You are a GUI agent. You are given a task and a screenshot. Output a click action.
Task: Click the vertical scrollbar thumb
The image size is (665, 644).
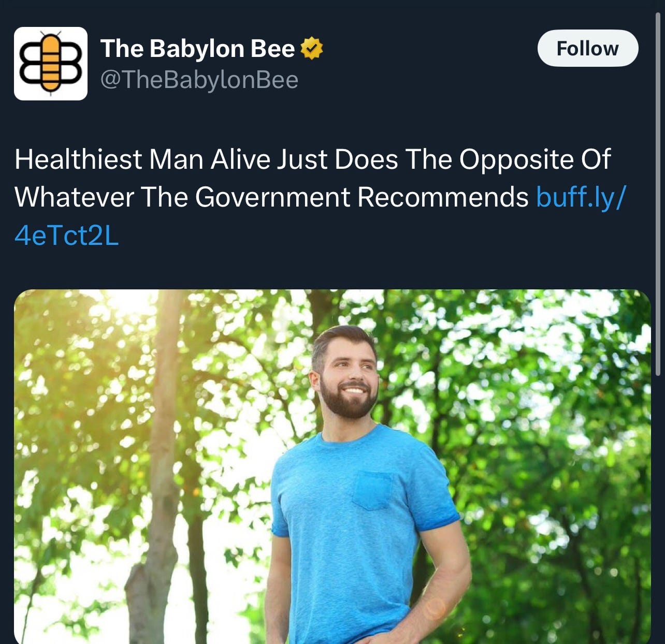(658, 194)
